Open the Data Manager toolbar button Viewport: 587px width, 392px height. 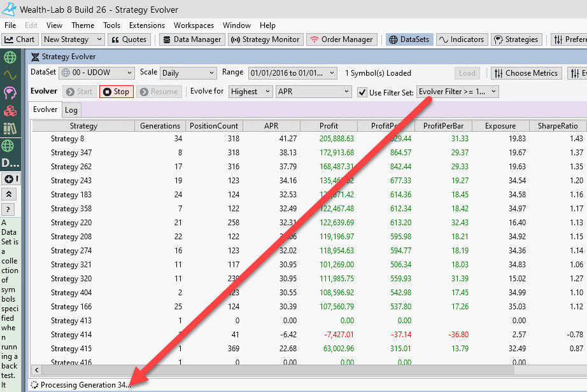click(x=191, y=39)
